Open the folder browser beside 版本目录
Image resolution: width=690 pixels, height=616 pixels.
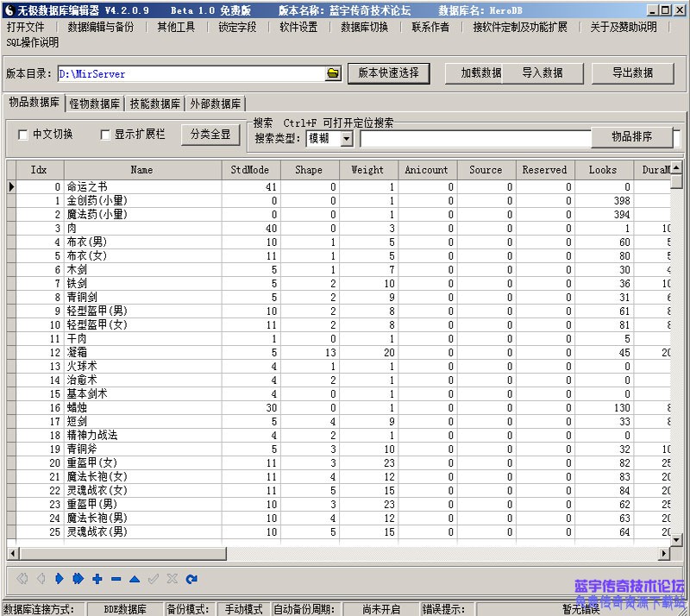[x=333, y=73]
